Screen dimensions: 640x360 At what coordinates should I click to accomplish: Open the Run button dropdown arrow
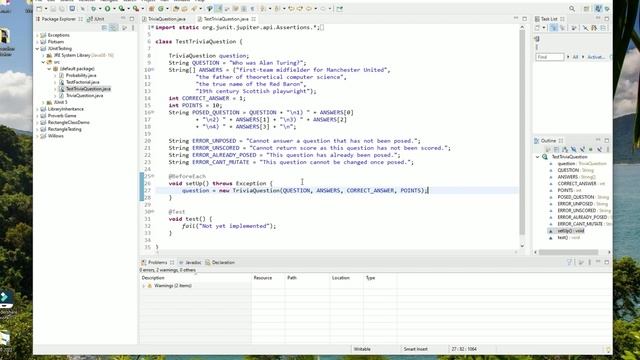114,8
